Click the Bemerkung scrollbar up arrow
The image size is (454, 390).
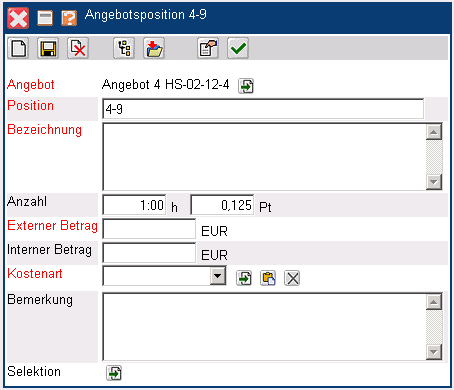pyautogui.click(x=434, y=302)
